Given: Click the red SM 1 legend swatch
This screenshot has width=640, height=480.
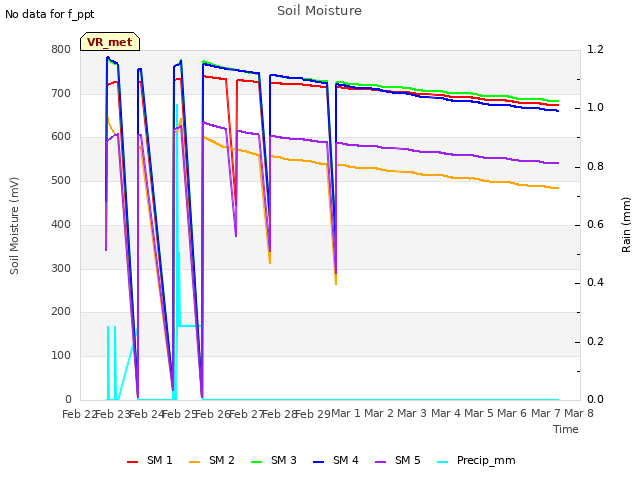Looking at the screenshot, I should pos(133,462).
